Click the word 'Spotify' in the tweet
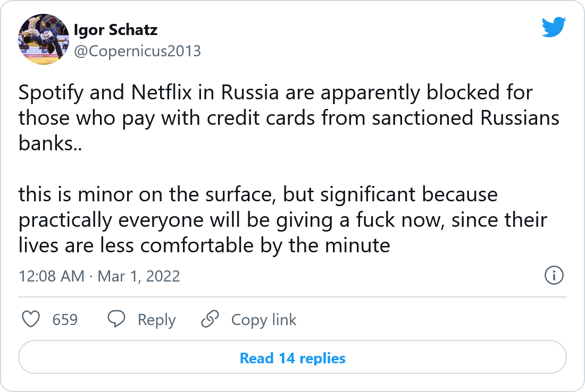This screenshot has width=585, height=392. (52, 93)
